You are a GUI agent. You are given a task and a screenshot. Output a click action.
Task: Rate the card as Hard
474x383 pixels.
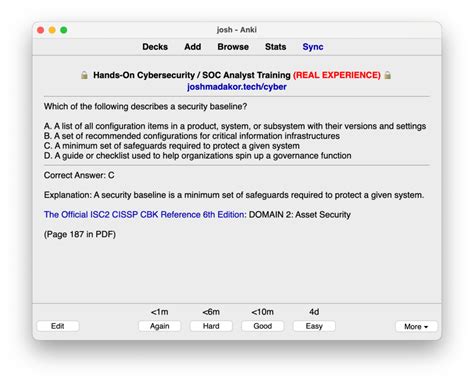pos(211,326)
